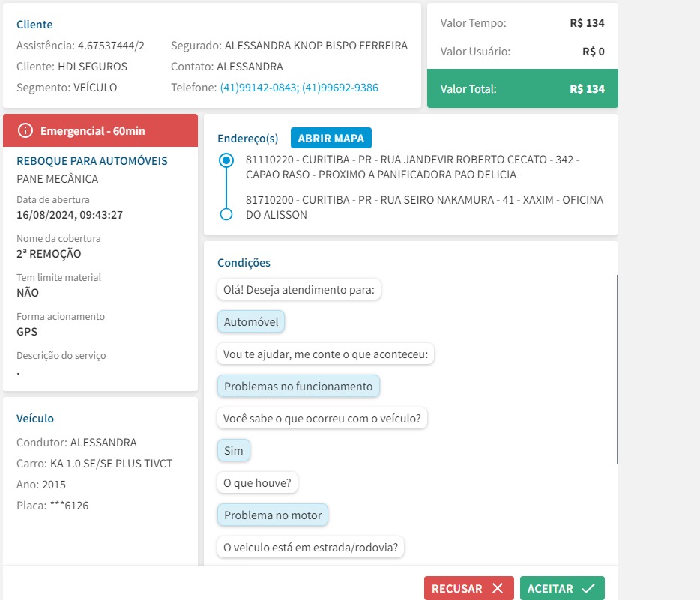
Task: Click the checkmark icon on Aceitar
Action: pyautogui.click(x=588, y=589)
